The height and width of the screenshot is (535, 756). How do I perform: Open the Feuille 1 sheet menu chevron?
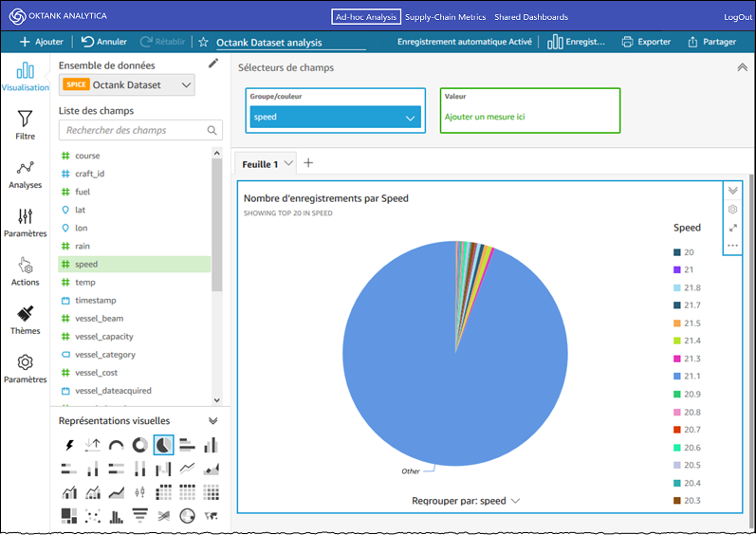point(288,163)
